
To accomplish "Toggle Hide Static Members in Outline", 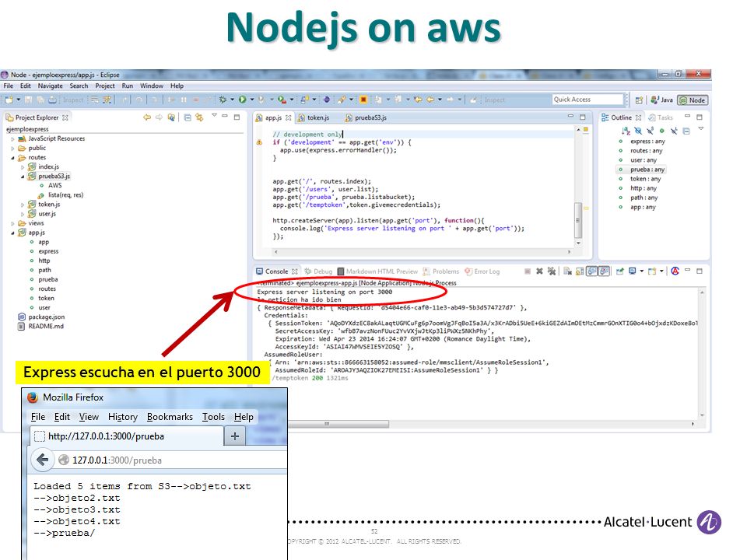I will coord(650,131).
